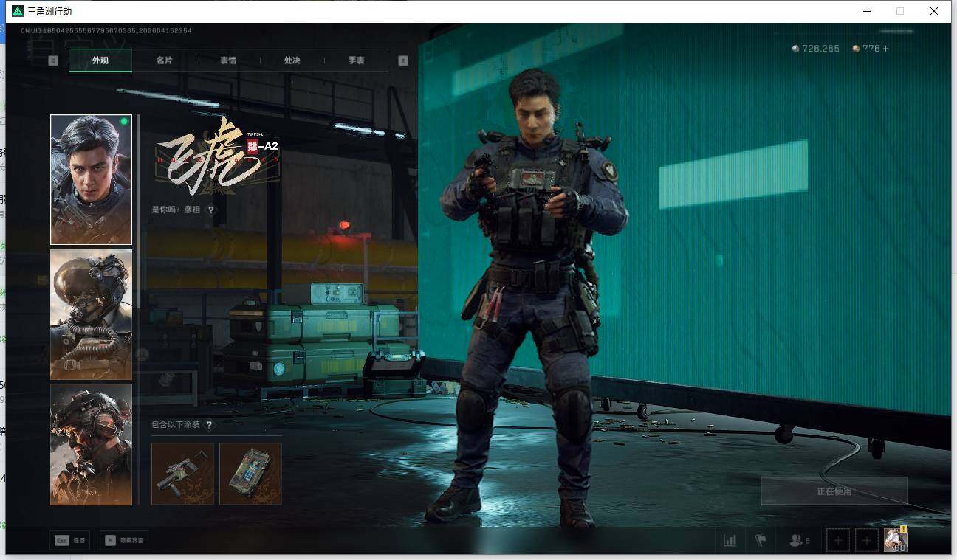Viewport: 957px width, 560px height.
Task: Select the pilot helmet skin portrait
Action: point(91,314)
